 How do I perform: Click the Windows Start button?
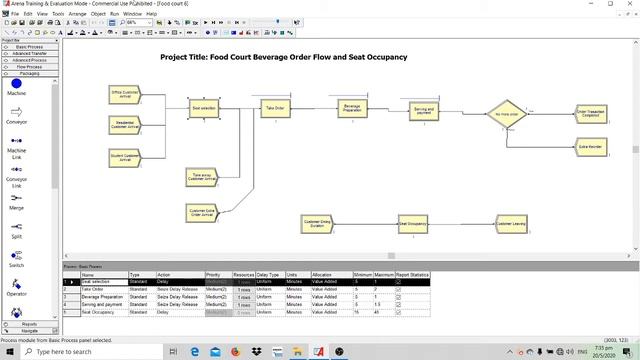coord(10,351)
